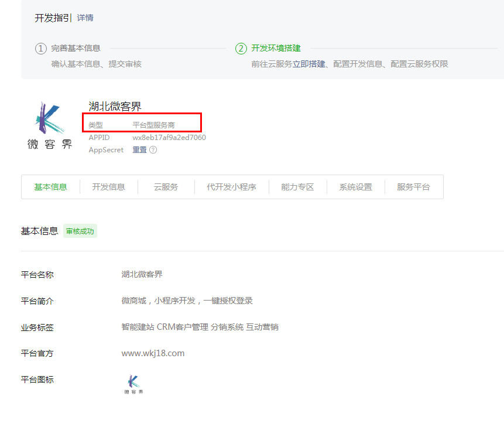Open the 云服务 tab
This screenshot has width=504, height=447.
166,187
